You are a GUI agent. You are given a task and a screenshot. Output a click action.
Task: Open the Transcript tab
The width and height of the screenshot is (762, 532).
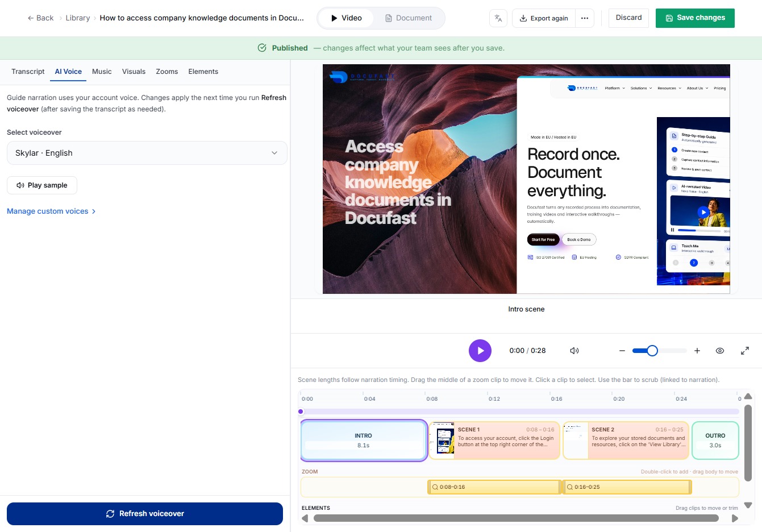point(28,72)
